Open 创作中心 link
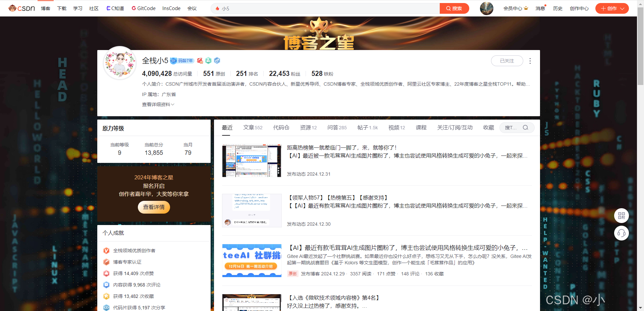This screenshot has height=311, width=644. [579, 8]
